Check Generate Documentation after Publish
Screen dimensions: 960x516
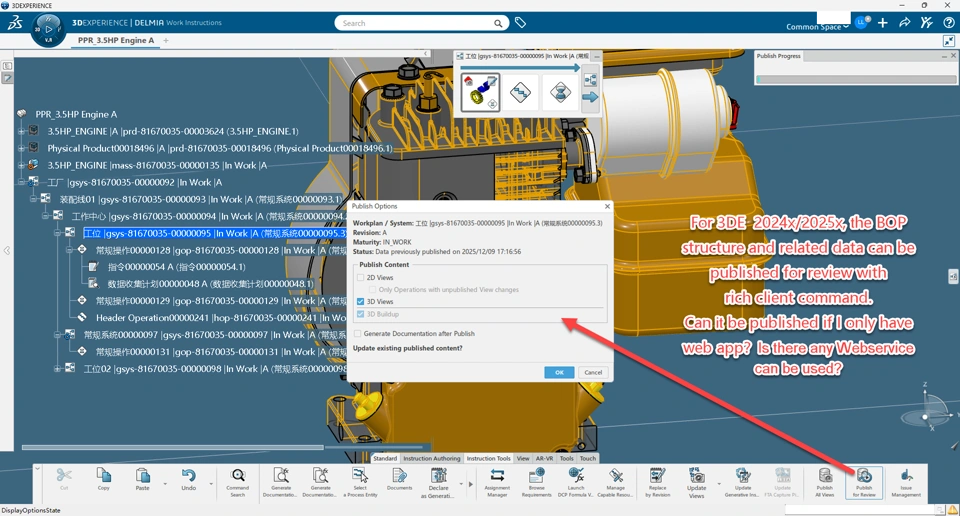[358, 334]
